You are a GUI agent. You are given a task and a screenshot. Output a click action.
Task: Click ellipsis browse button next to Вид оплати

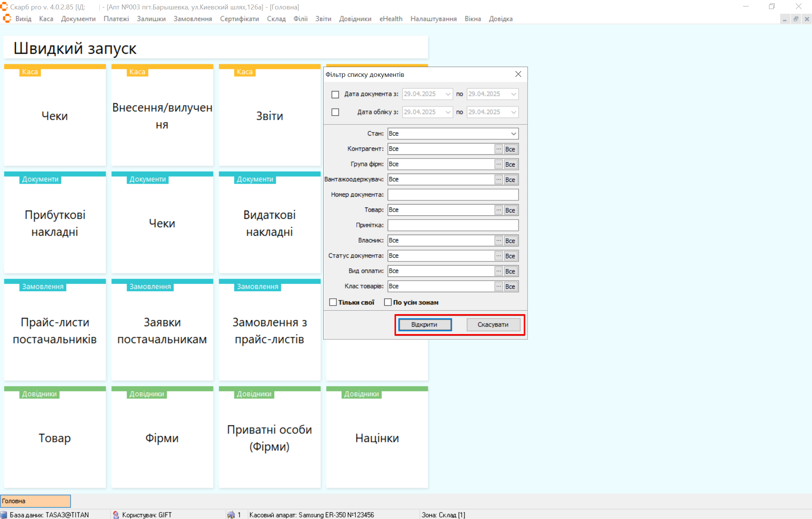pos(499,271)
